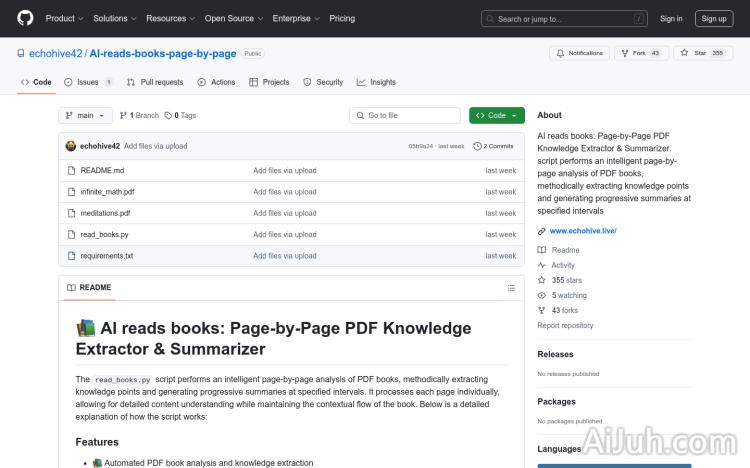Open the Activity link

click(563, 265)
